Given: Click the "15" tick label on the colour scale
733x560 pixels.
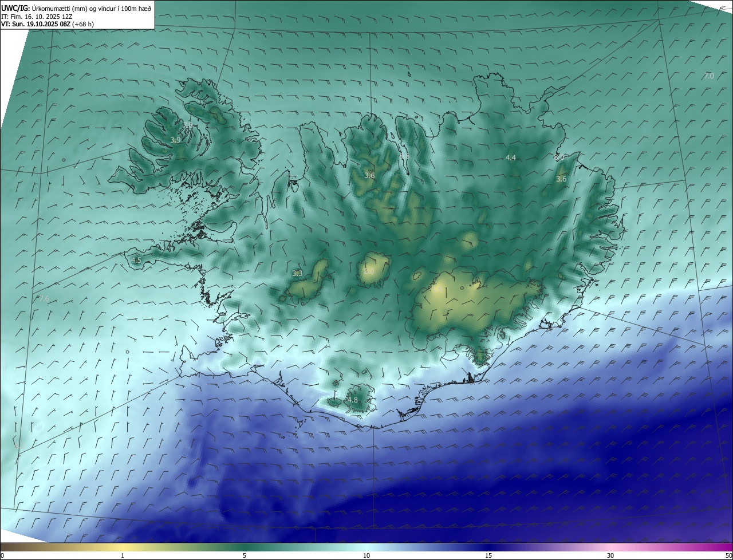Looking at the screenshot, I should point(488,555).
